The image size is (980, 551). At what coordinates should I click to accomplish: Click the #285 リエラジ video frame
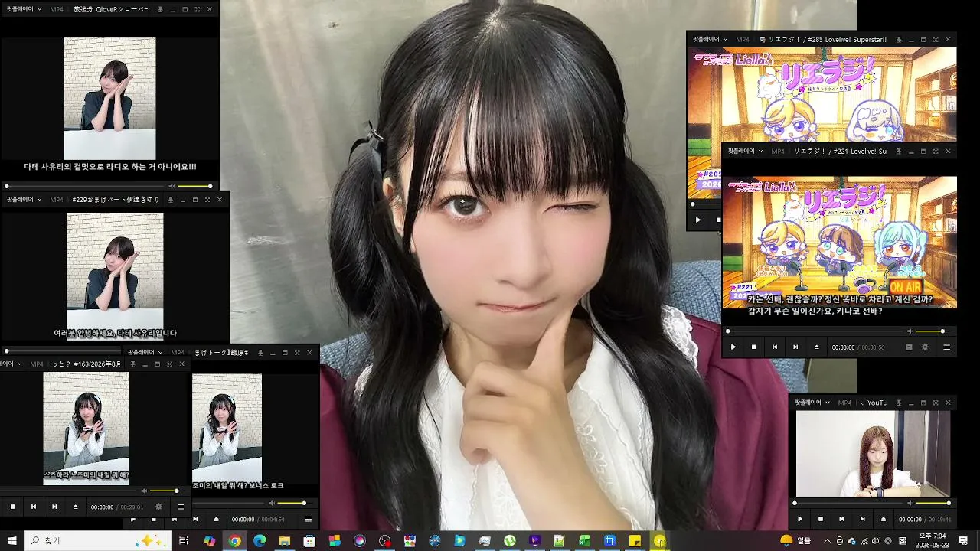click(822, 96)
